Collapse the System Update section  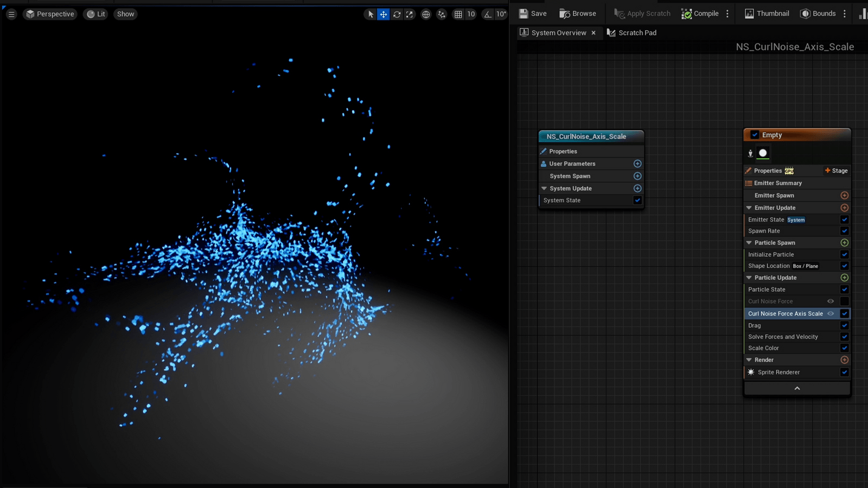[x=544, y=188]
